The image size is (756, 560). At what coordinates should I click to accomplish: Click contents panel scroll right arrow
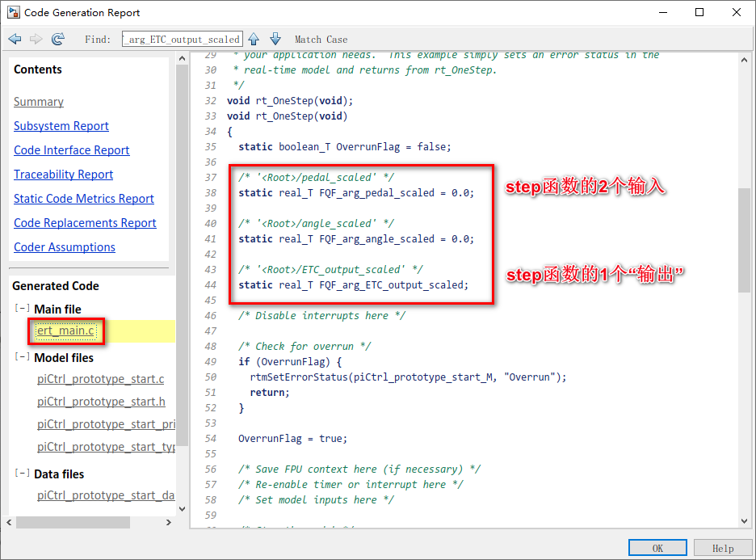coord(168,522)
